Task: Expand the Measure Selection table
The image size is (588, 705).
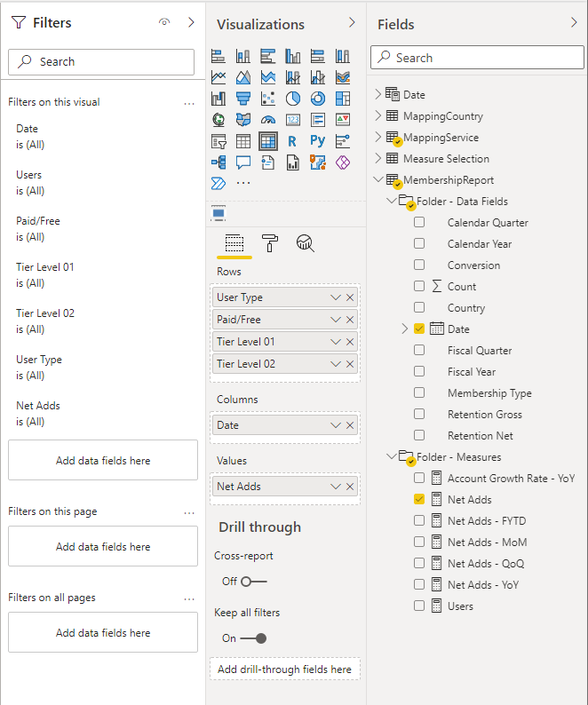Action: pyautogui.click(x=377, y=158)
